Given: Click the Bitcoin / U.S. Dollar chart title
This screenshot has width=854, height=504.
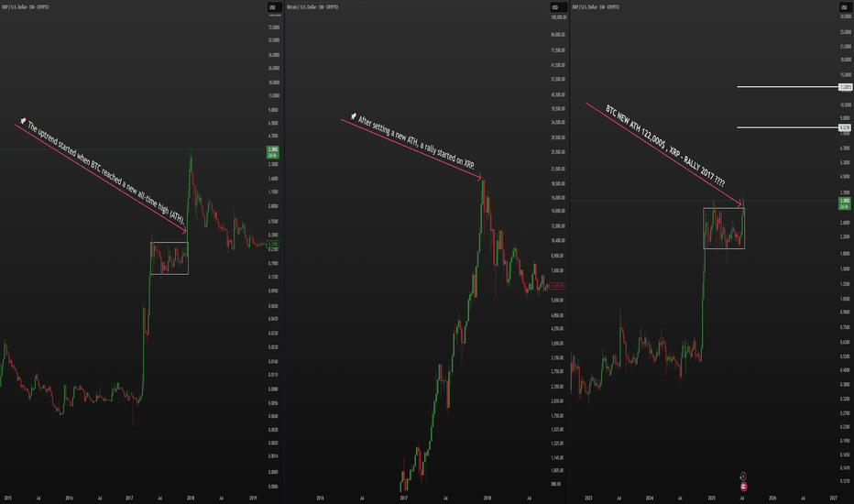Looking at the screenshot, I should tap(312, 7).
